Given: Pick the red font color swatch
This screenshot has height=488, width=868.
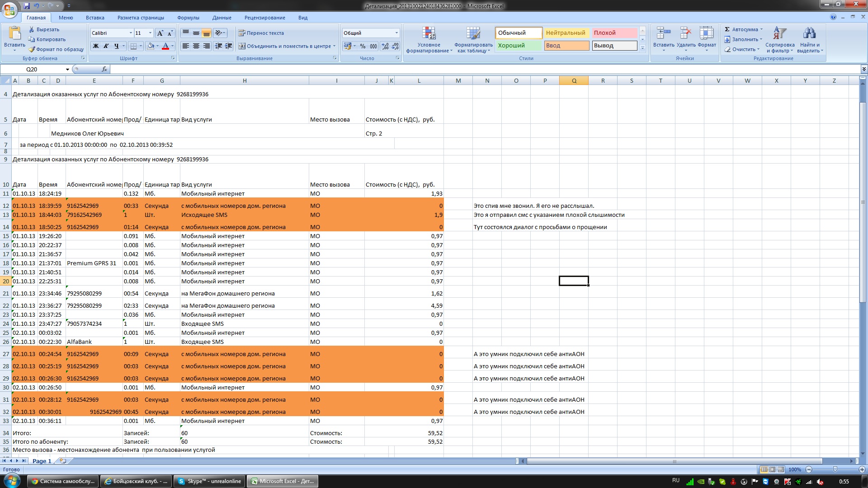Looking at the screenshot, I should (x=165, y=46).
